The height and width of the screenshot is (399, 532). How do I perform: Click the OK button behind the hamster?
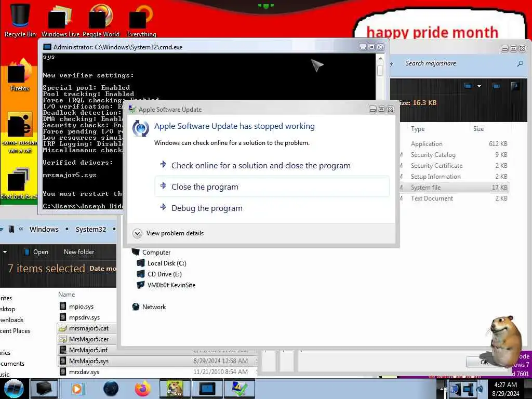click(x=484, y=362)
